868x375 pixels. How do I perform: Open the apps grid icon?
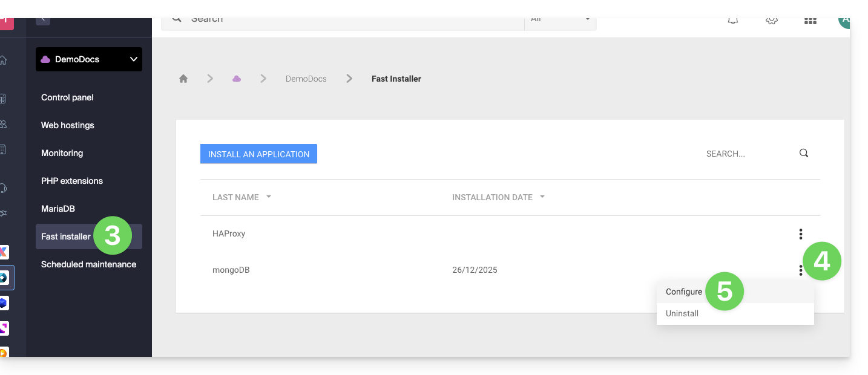[810, 20]
